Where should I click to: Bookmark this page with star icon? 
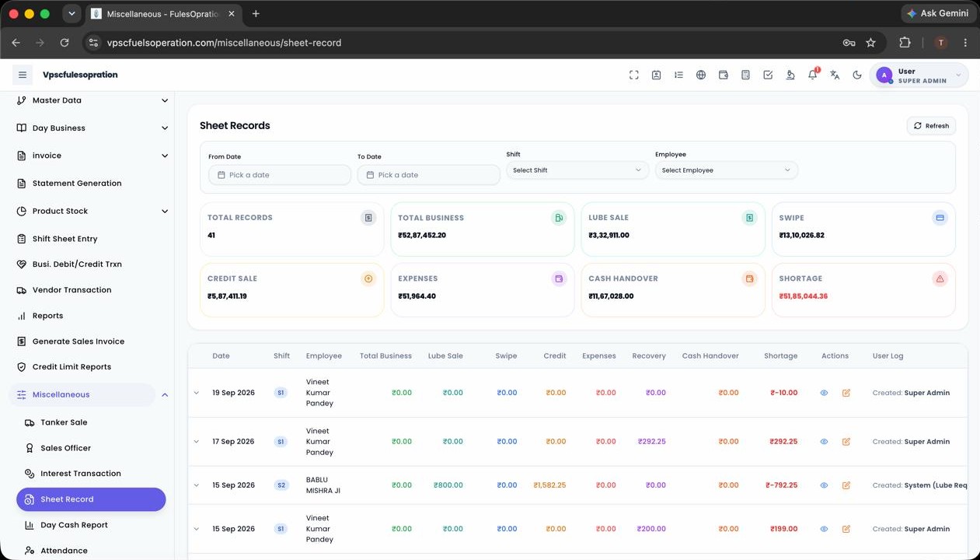click(x=870, y=43)
